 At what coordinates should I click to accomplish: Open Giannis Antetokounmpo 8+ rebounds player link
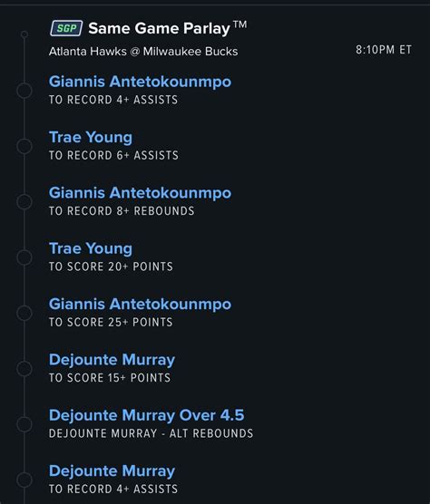(x=140, y=193)
